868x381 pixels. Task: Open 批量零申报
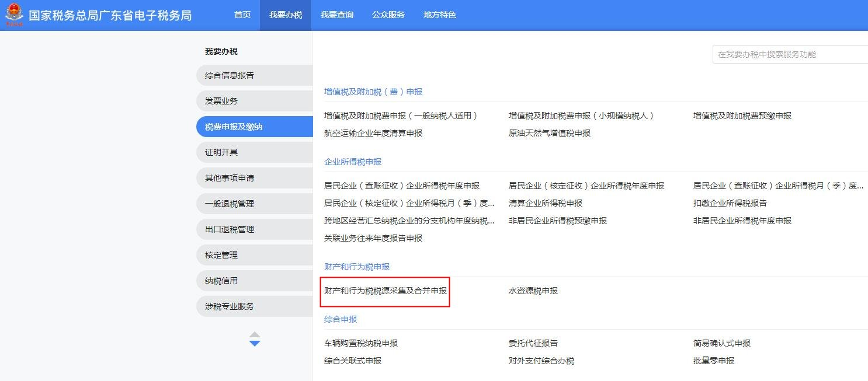[714, 361]
